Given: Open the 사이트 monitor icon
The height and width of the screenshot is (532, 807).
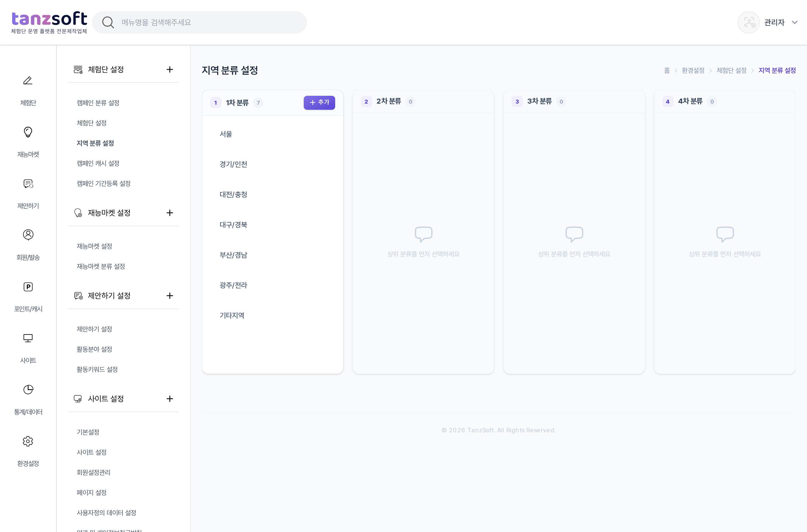Looking at the screenshot, I should point(28,338).
